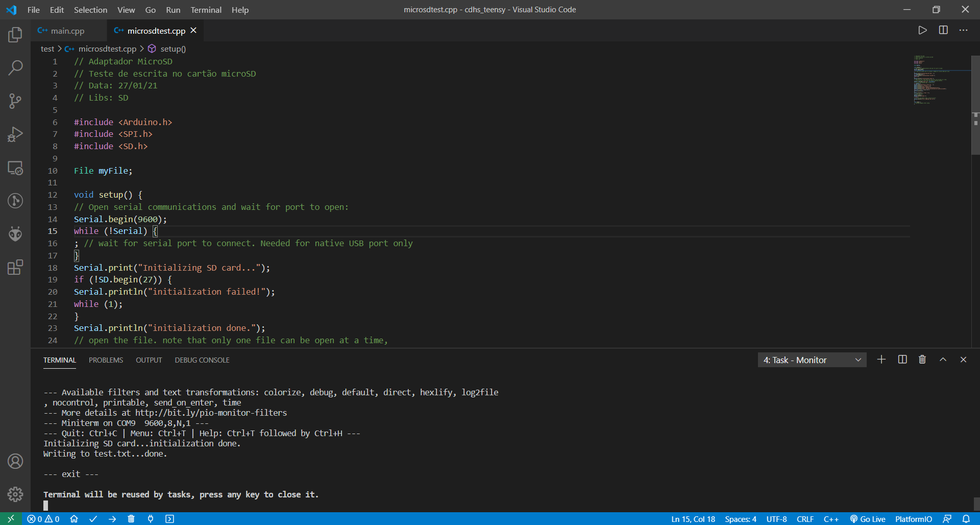The width and height of the screenshot is (980, 525).
Task: Click the PlatformIO status bar label
Action: (914, 519)
